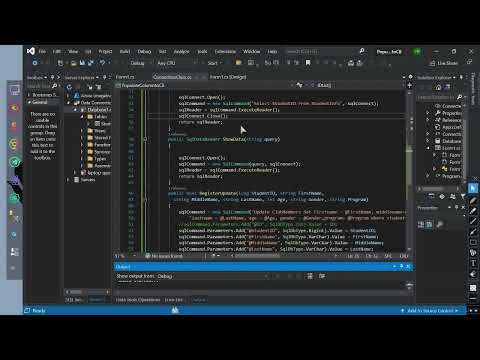Toggle word wrap in Output panel
This screenshot has height=360, width=480.
pyautogui.click(x=322, y=276)
